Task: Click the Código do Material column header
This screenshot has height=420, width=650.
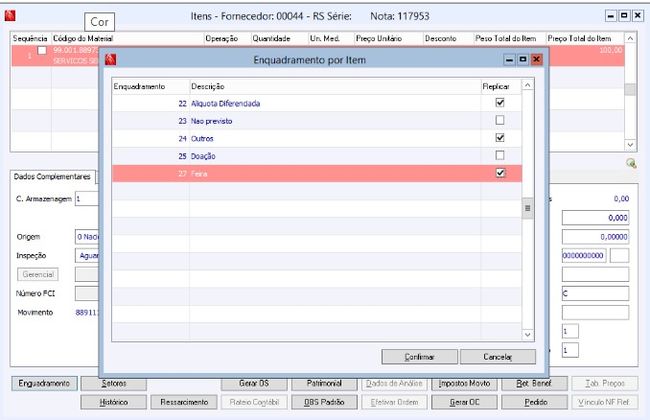Action: click(x=127, y=39)
